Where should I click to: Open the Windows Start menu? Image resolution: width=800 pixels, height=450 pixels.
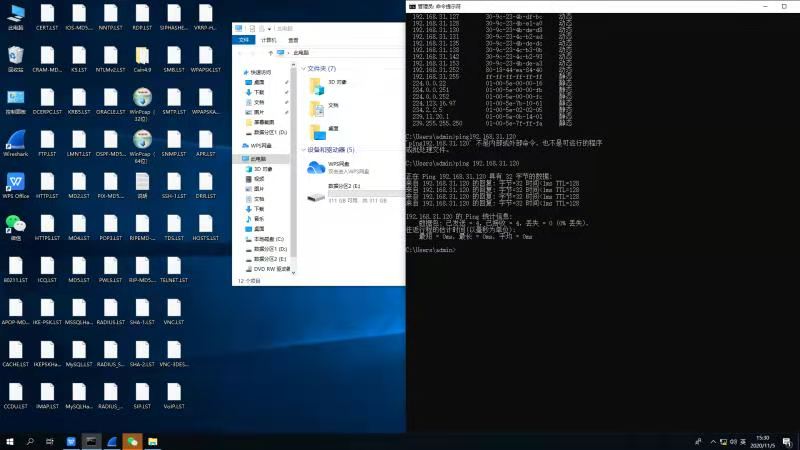[10, 441]
